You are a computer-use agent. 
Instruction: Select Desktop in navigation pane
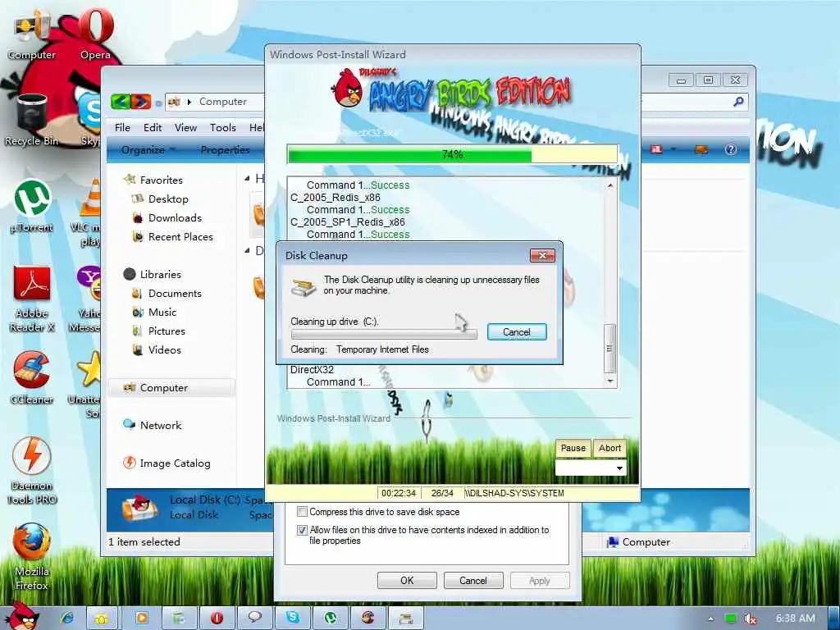coord(168,199)
